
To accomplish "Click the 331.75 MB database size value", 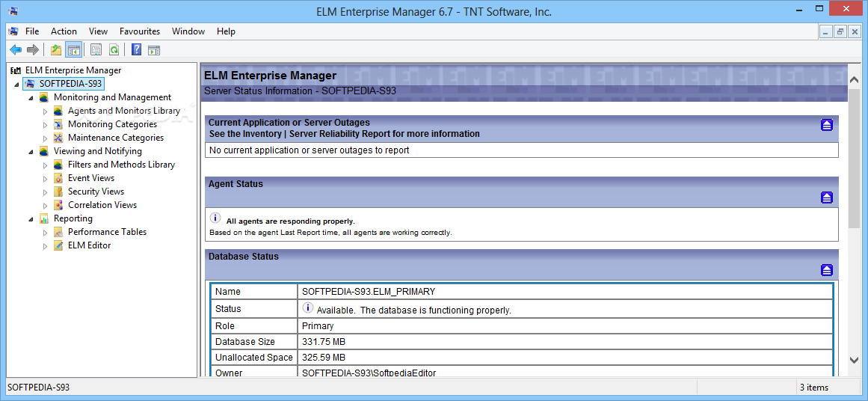I will pyautogui.click(x=324, y=342).
